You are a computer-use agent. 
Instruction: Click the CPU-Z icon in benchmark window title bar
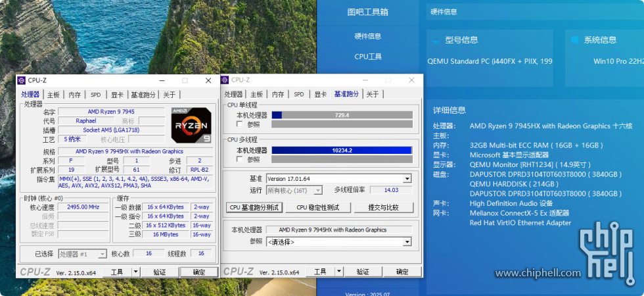[x=225, y=80]
